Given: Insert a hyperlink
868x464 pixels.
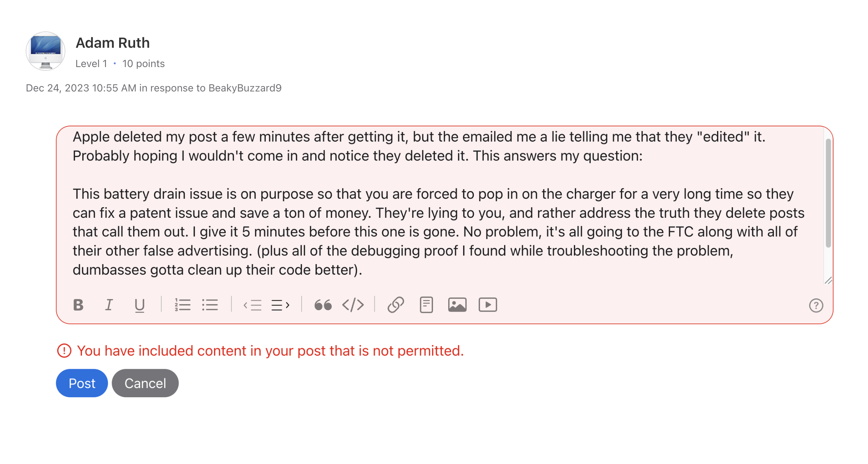Looking at the screenshot, I should click(396, 305).
